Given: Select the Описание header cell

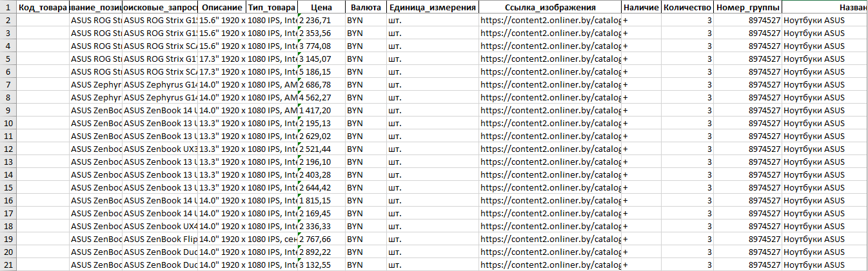Looking at the screenshot, I should coord(221,8).
